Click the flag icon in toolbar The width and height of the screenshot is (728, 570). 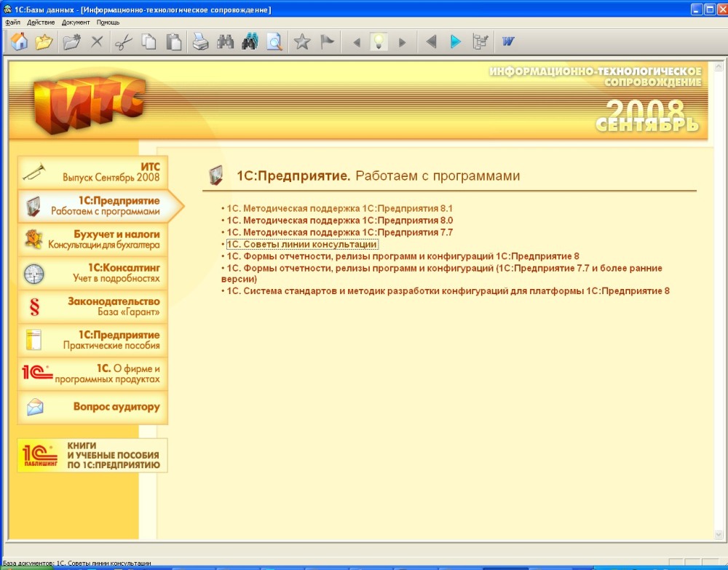[x=327, y=42]
